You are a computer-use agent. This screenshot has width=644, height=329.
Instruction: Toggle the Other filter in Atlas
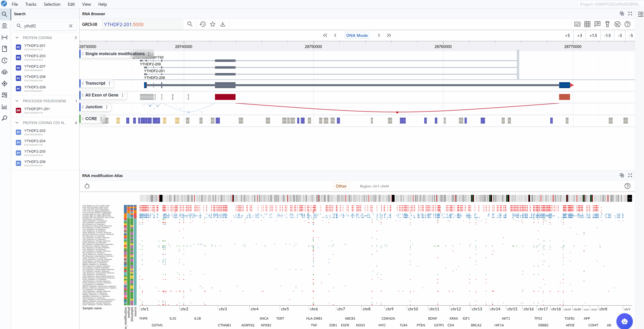[341, 186]
